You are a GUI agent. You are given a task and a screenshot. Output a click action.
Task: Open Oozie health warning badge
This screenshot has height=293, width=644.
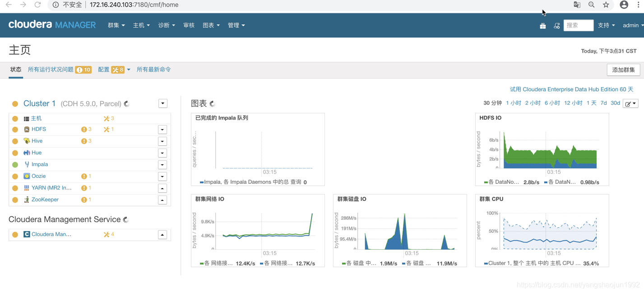(x=86, y=176)
